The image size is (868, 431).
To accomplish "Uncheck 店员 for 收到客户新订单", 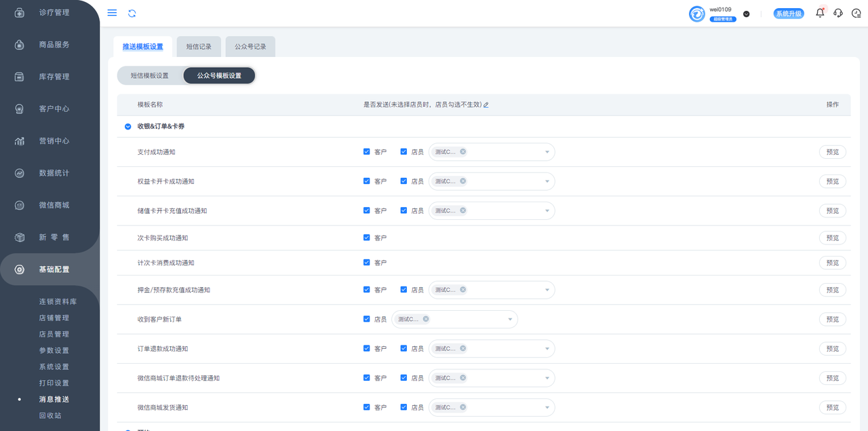I will pyautogui.click(x=367, y=319).
